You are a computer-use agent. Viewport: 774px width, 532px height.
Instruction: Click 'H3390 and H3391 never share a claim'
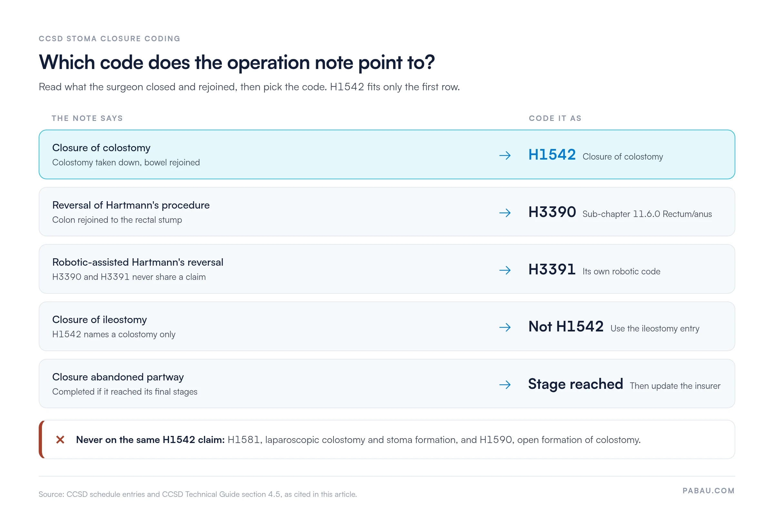pyautogui.click(x=129, y=277)
